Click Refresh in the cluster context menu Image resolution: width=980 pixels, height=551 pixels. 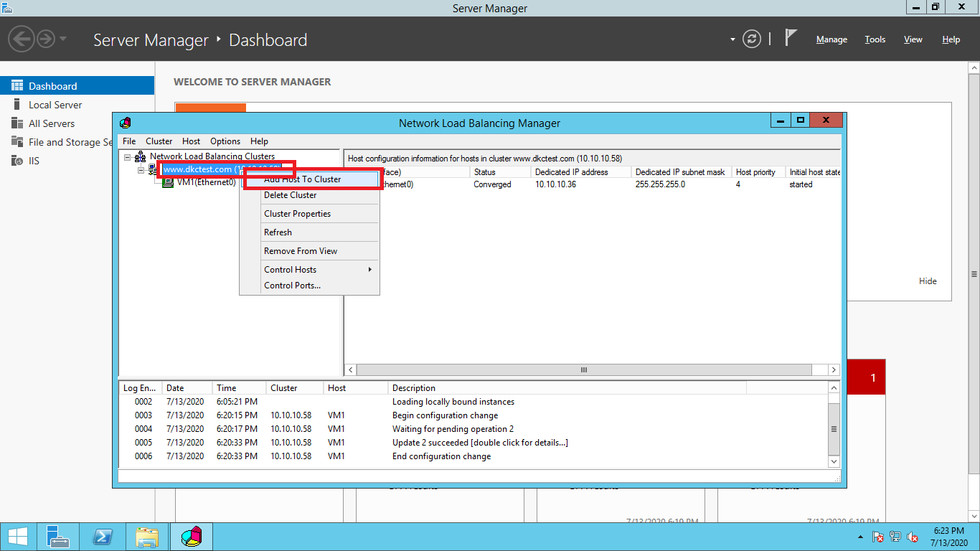coord(309,232)
